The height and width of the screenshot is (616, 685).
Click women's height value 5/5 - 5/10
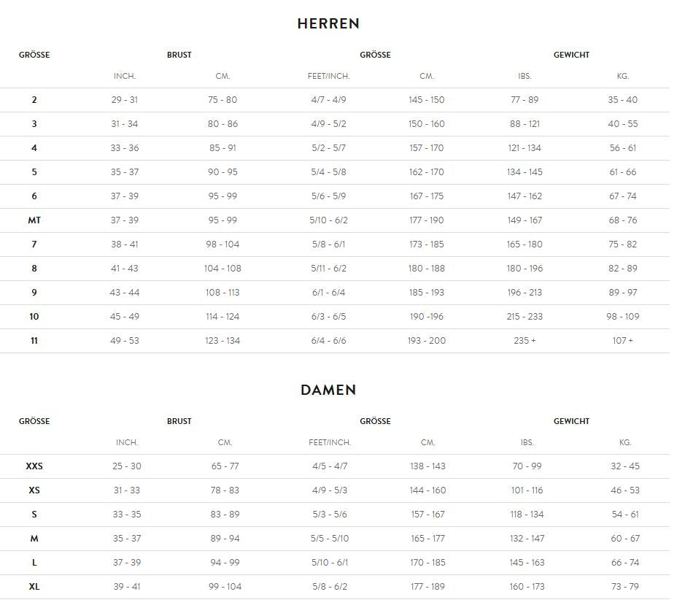pyautogui.click(x=330, y=539)
